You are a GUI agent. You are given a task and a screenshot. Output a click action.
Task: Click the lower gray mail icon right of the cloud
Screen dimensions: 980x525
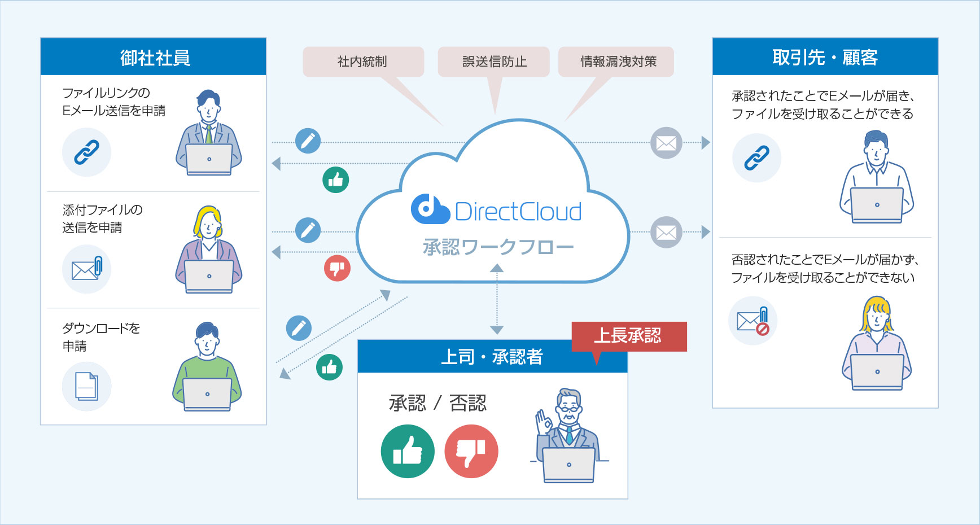coord(666,232)
